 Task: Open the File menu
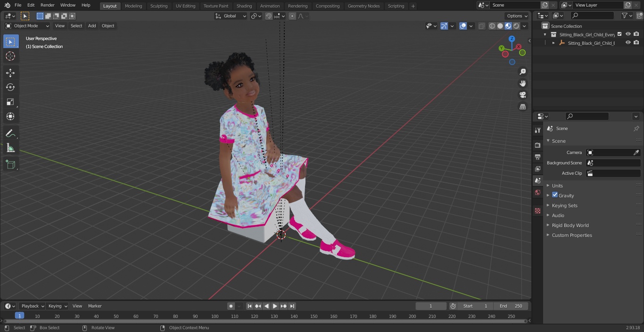pyautogui.click(x=18, y=5)
